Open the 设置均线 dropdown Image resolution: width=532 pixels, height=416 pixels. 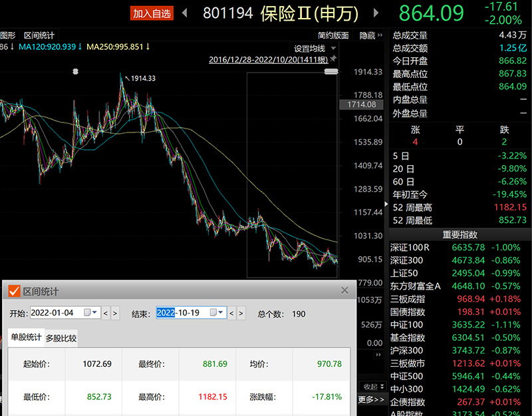(x=314, y=48)
